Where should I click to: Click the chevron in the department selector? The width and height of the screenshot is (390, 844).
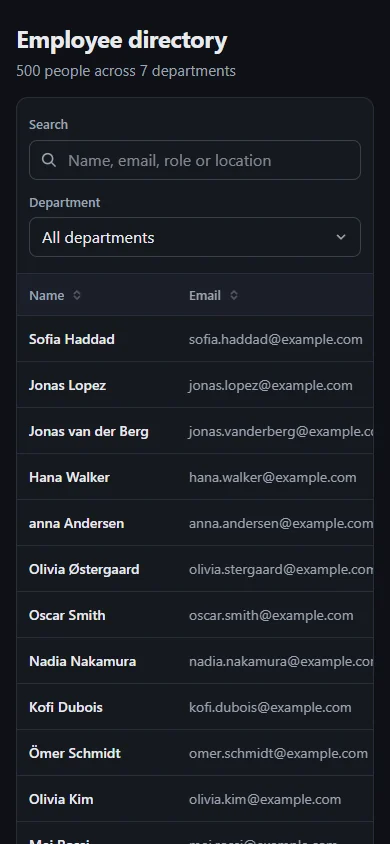coord(341,237)
